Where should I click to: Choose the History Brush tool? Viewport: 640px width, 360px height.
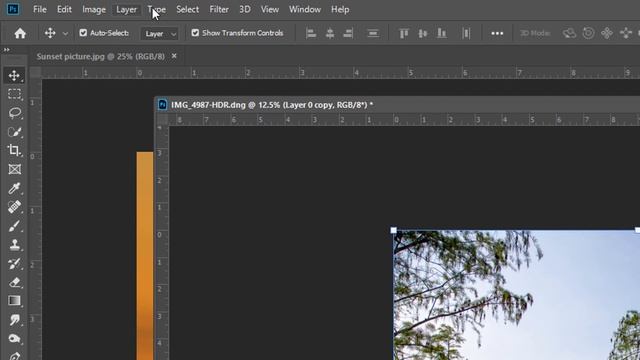click(x=14, y=263)
